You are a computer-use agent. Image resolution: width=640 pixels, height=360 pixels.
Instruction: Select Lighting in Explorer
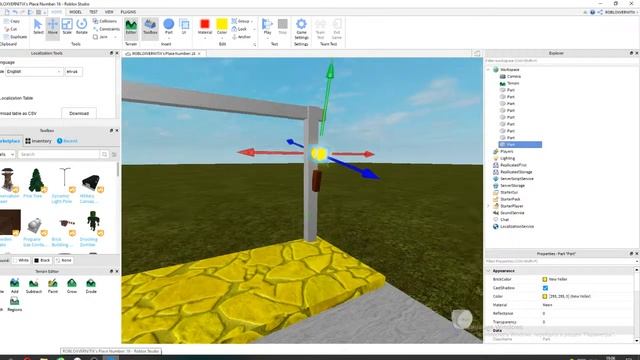507,158
